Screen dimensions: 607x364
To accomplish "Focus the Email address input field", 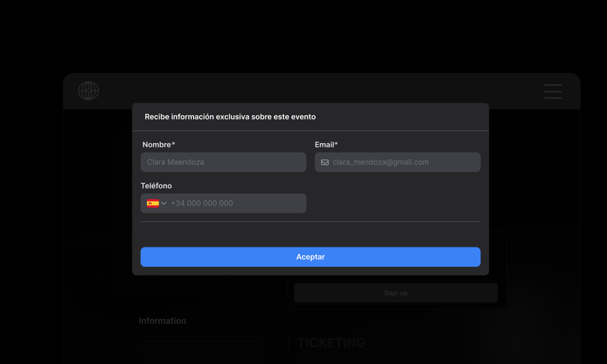I will (397, 162).
